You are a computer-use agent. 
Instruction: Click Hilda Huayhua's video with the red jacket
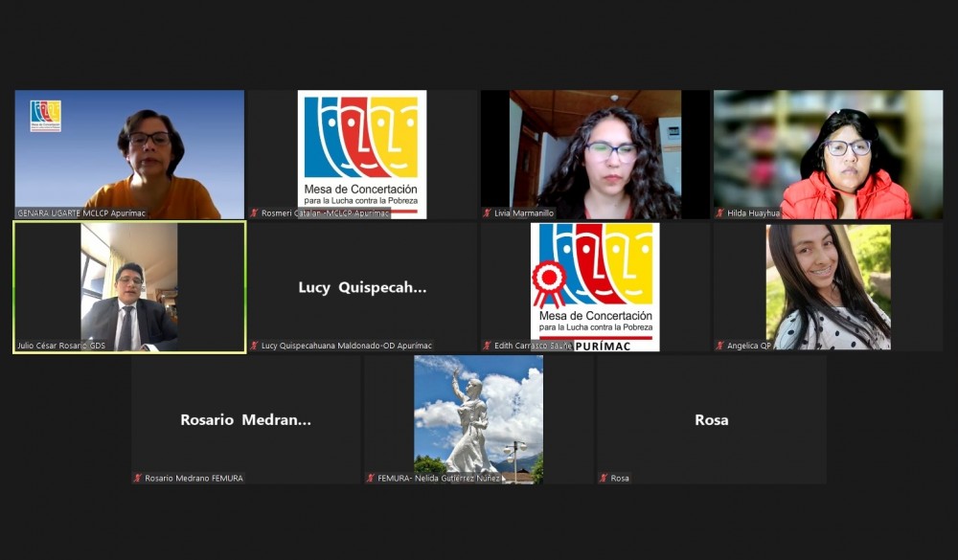coord(829,153)
